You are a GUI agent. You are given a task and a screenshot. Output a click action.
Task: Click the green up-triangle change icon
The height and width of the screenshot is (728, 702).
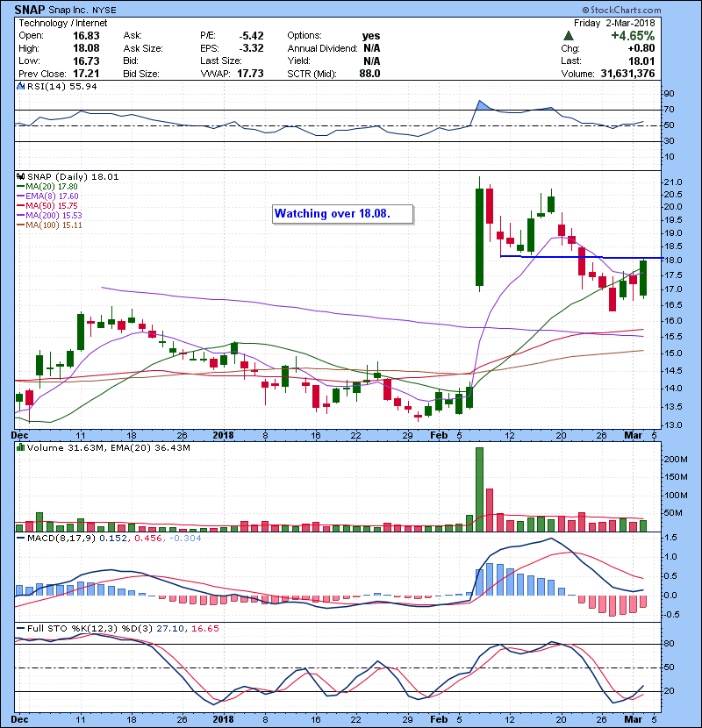tap(568, 36)
